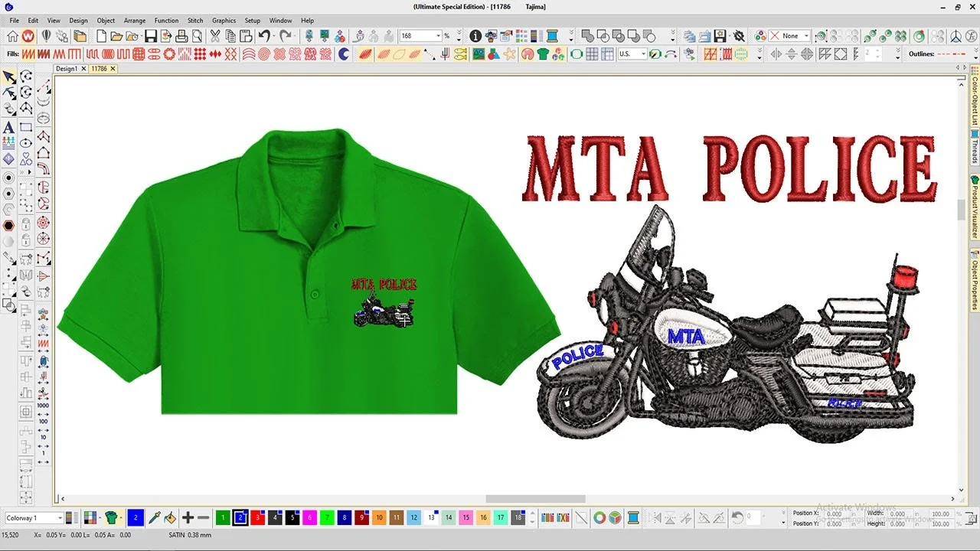This screenshot has width=980, height=551.
Task: Add a color with the plus icon
Action: (188, 518)
